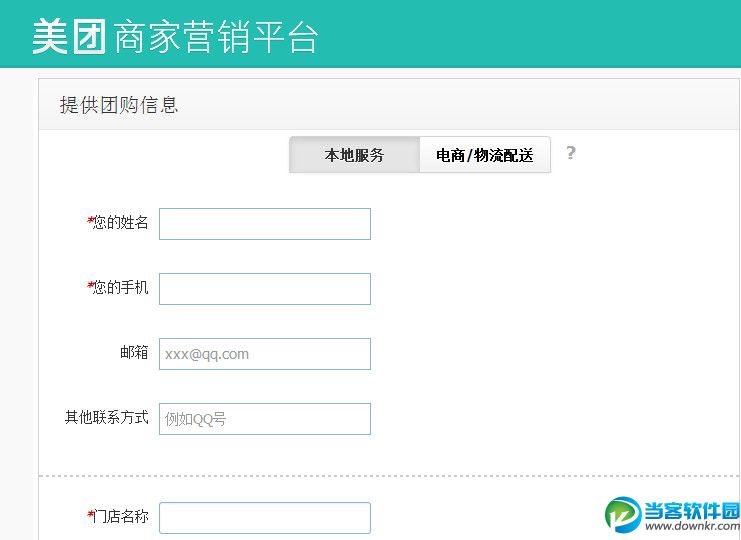741x540 pixels.
Task: Open the question mark help icon
Action: click(x=570, y=153)
